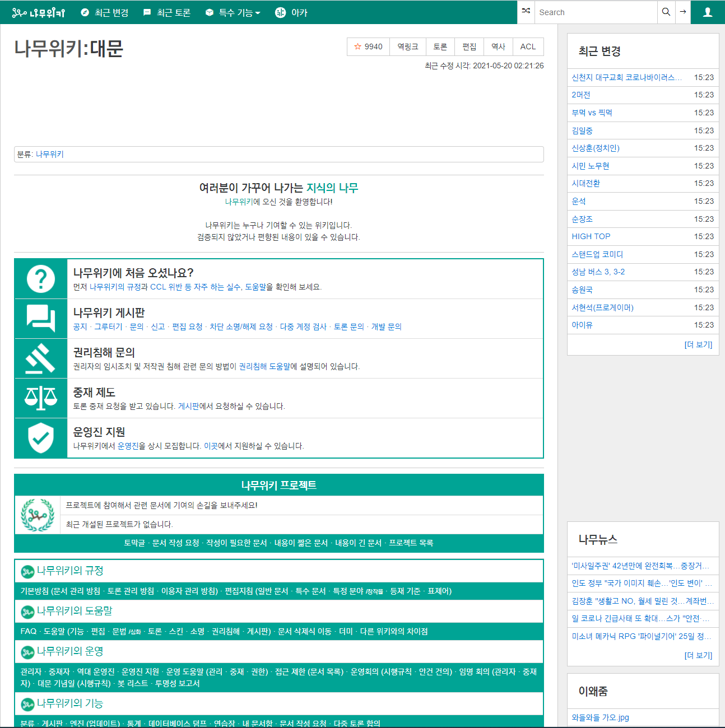
Task: Click the question mark help icon
Action: tap(41, 279)
